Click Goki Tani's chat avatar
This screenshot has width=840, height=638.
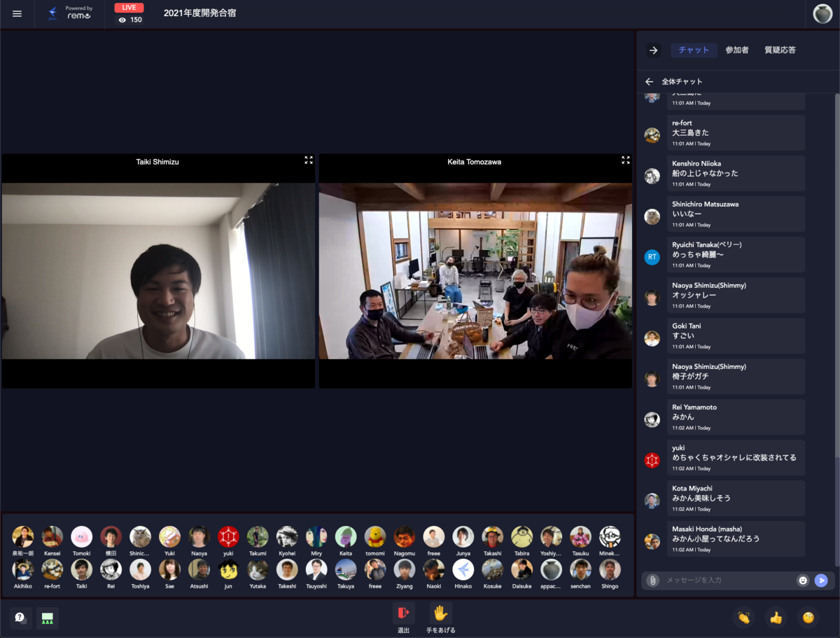652,338
